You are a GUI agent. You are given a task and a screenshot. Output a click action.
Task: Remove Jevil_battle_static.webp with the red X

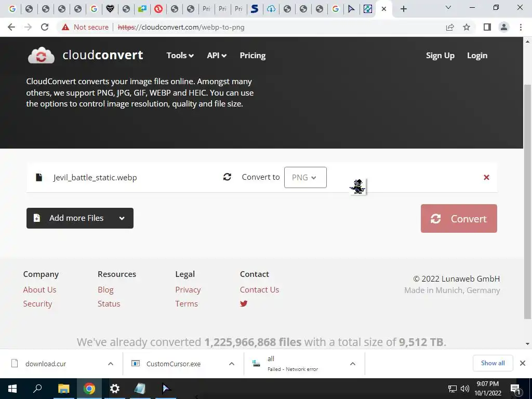(x=486, y=177)
